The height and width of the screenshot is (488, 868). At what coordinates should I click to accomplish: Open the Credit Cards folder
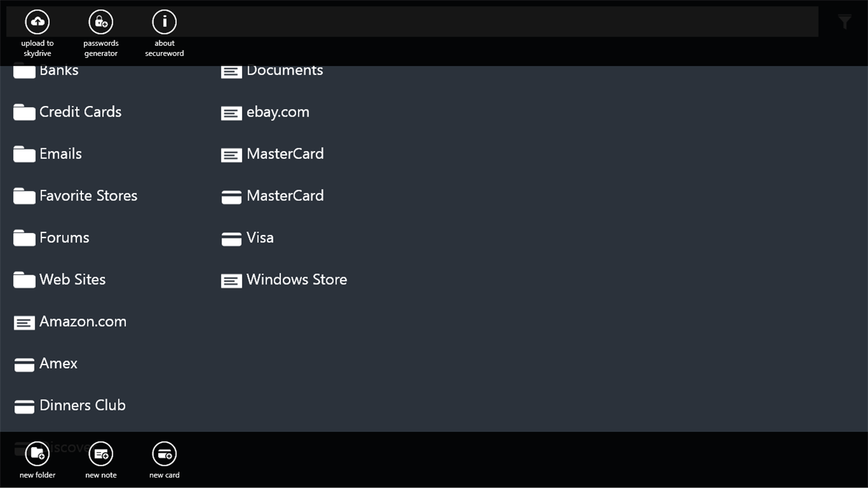[80, 112]
